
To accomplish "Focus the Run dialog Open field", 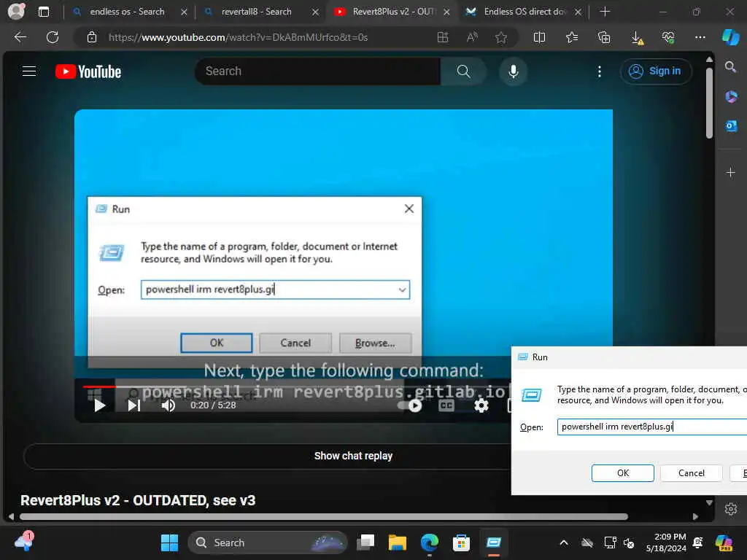I will pos(652,427).
